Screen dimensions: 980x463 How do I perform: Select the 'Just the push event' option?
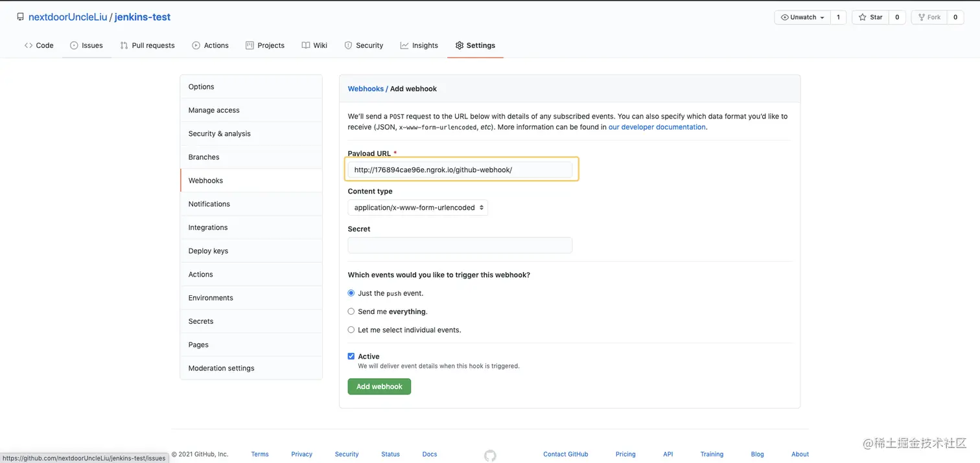pyautogui.click(x=351, y=293)
